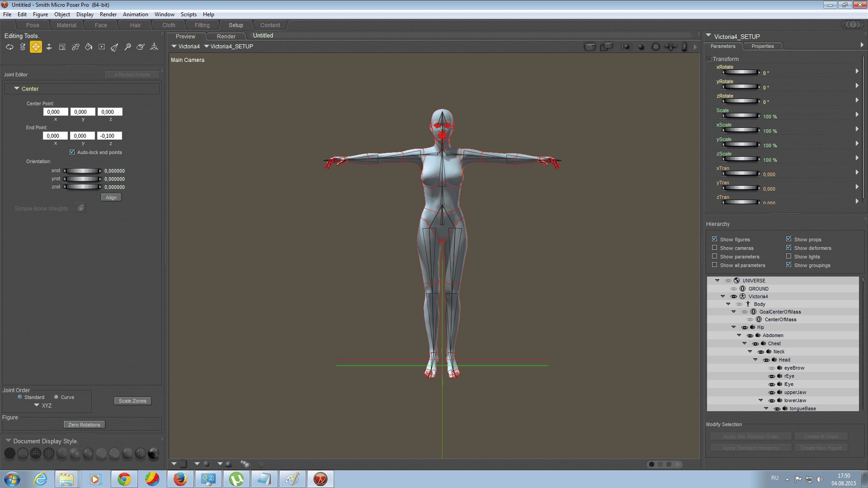Open the Figure menu
The image size is (868, 488).
tap(40, 14)
